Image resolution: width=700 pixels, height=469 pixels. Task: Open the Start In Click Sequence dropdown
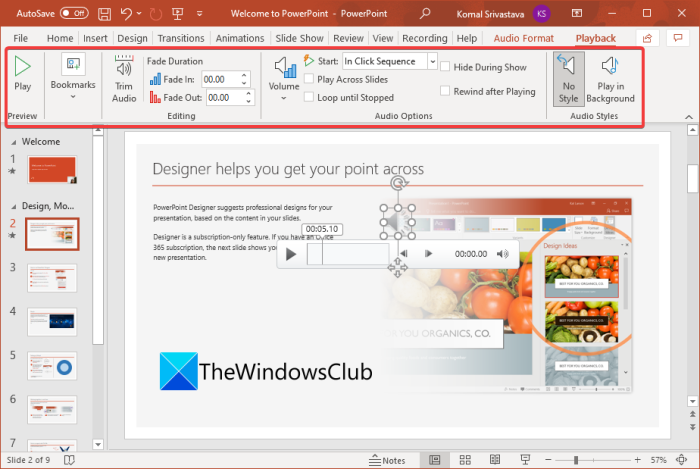432,61
